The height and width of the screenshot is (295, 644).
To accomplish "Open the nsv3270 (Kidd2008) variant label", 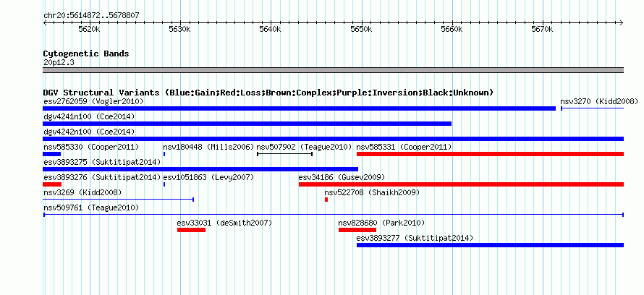I will [x=599, y=101].
